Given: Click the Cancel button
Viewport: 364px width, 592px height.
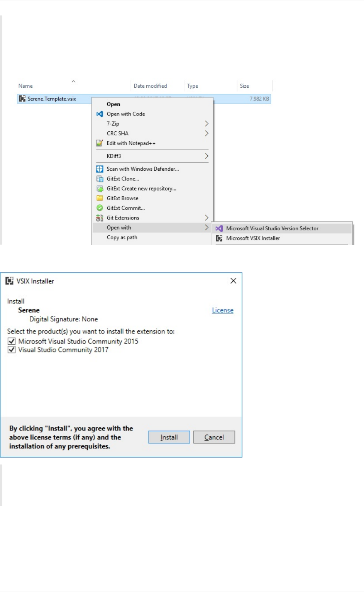Looking at the screenshot, I should pyautogui.click(x=214, y=437).
